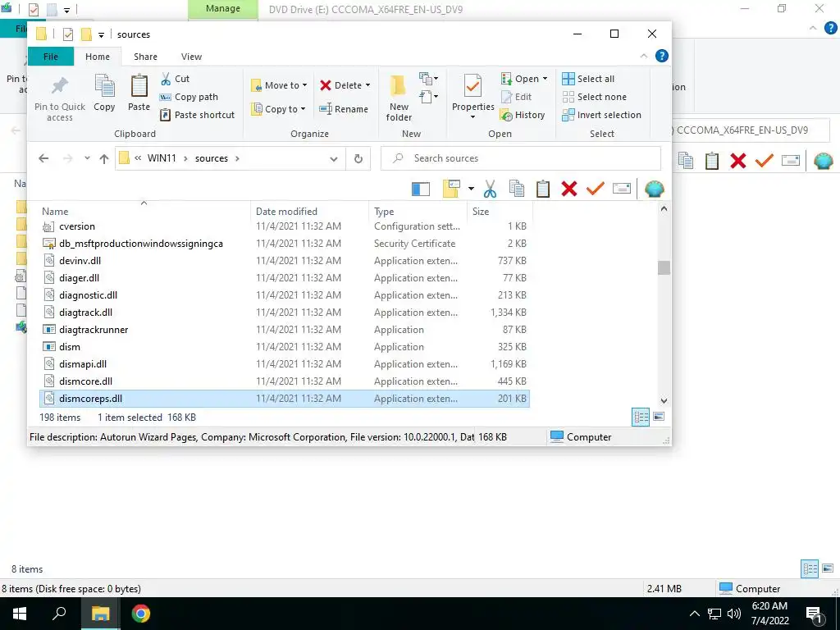Click clipboard paste icon in sources toolbar
Screen dimensions: 840x630
(x=543, y=189)
